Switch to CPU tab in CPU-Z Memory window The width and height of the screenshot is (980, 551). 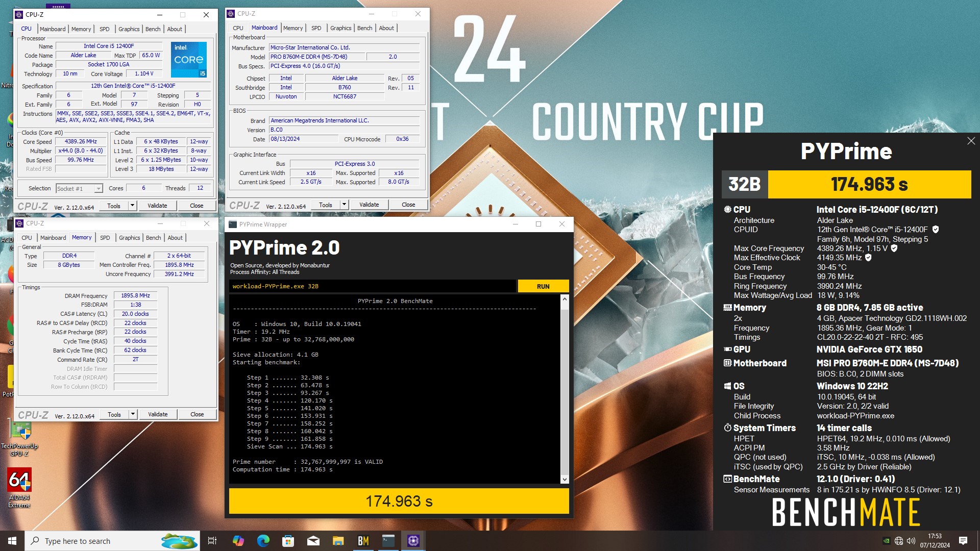point(27,238)
